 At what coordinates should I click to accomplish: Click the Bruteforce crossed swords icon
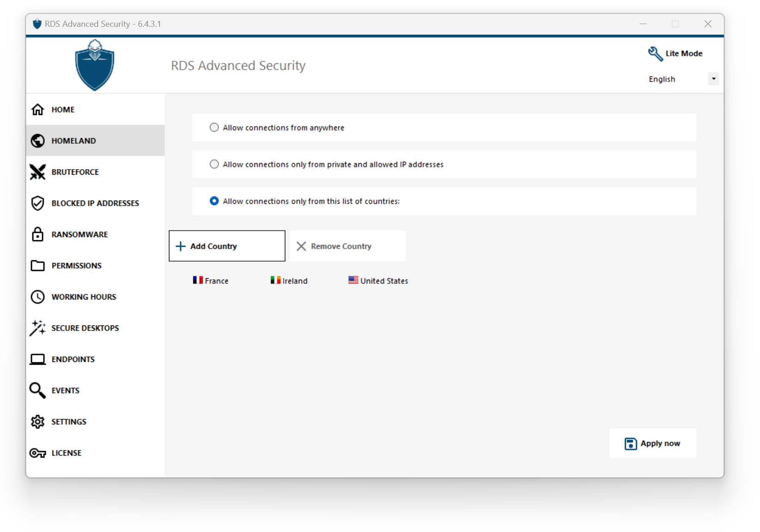tap(37, 172)
